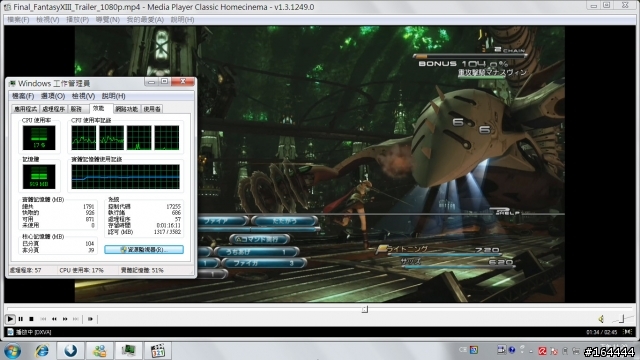
Task: Click 實體記憶體: 51% in the status bar
Action: (x=142, y=270)
